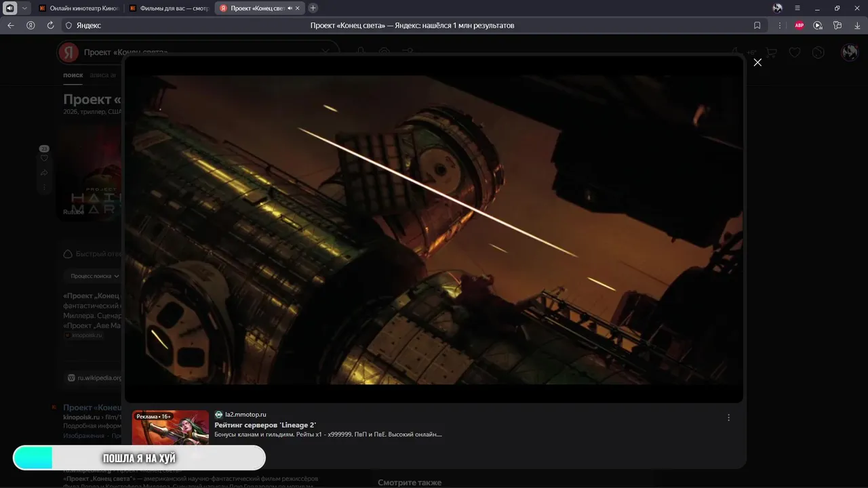Select the поиск tab under the search box
Viewport: 868px width, 488px height.
73,75
